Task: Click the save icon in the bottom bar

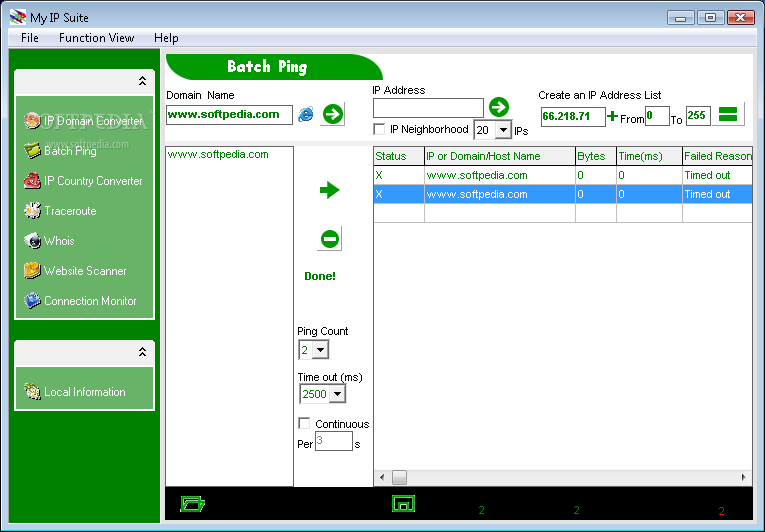Action: pyautogui.click(x=403, y=504)
